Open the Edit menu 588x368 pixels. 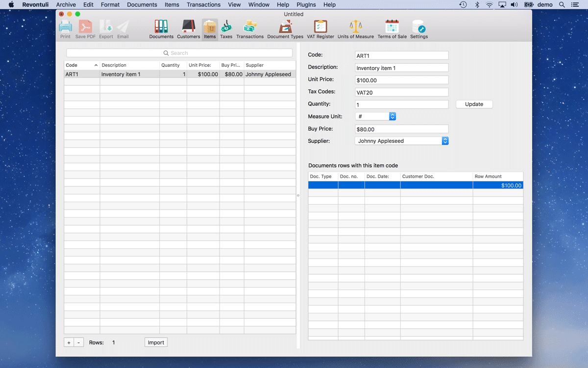click(x=88, y=4)
